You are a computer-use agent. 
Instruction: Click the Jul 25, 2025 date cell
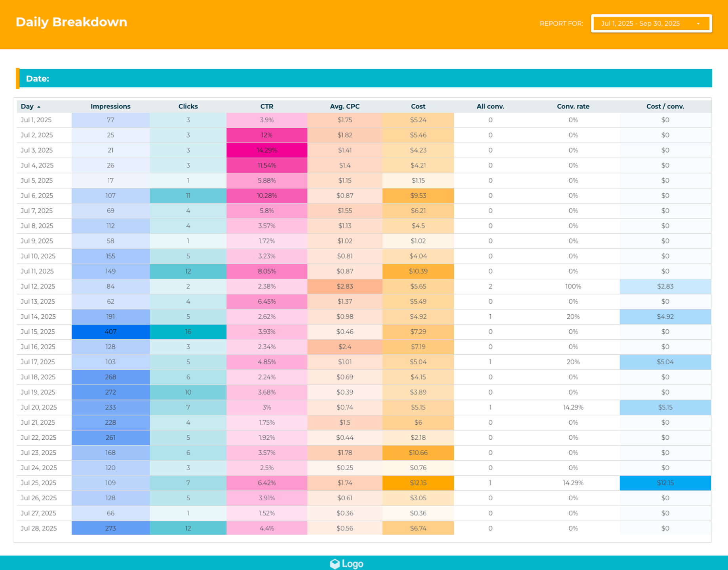click(x=38, y=483)
